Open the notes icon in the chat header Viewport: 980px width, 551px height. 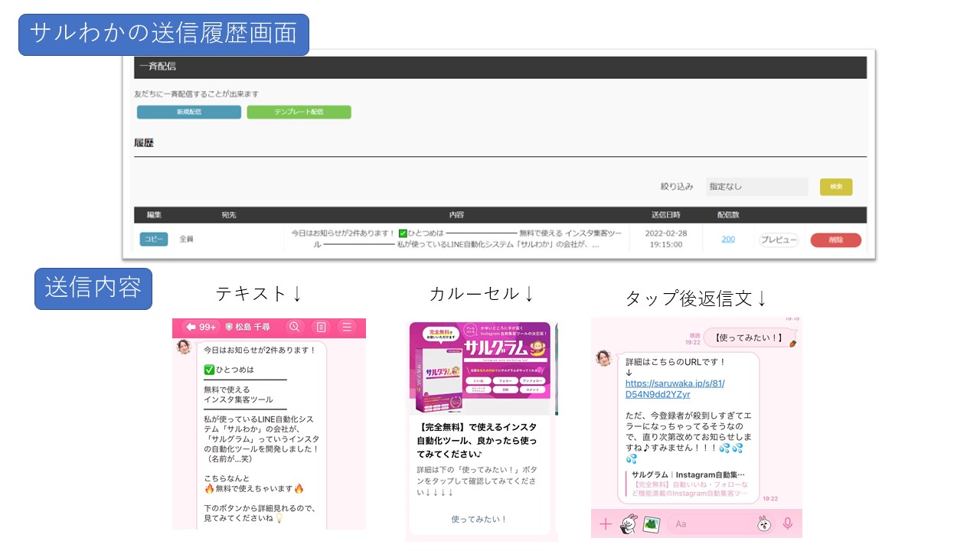[x=321, y=327]
